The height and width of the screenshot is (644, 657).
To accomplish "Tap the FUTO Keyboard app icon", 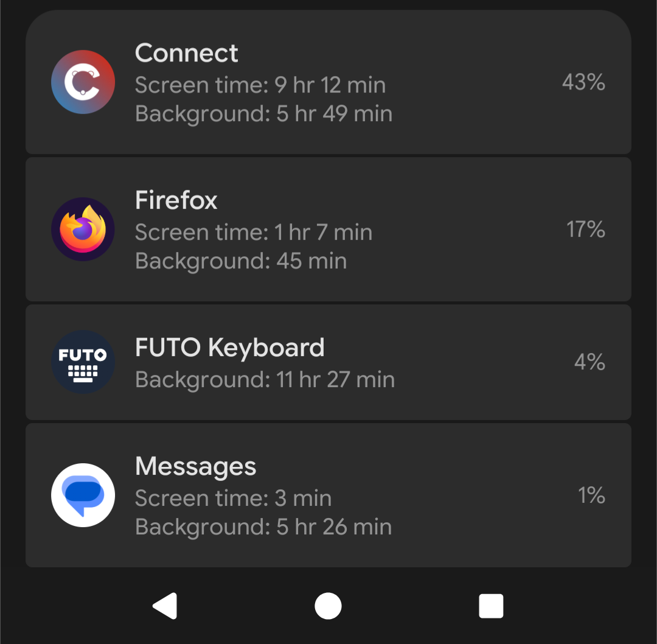I will (x=83, y=362).
